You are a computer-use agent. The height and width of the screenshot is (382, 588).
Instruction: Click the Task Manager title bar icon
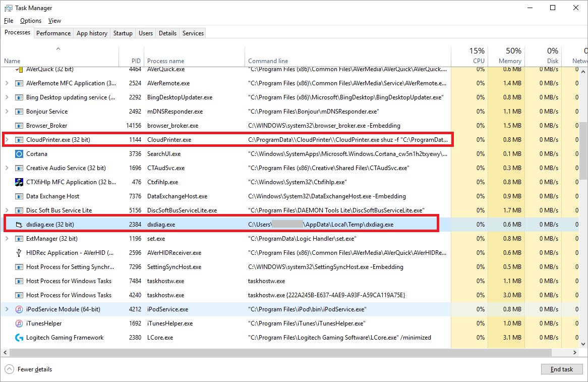[x=8, y=8]
